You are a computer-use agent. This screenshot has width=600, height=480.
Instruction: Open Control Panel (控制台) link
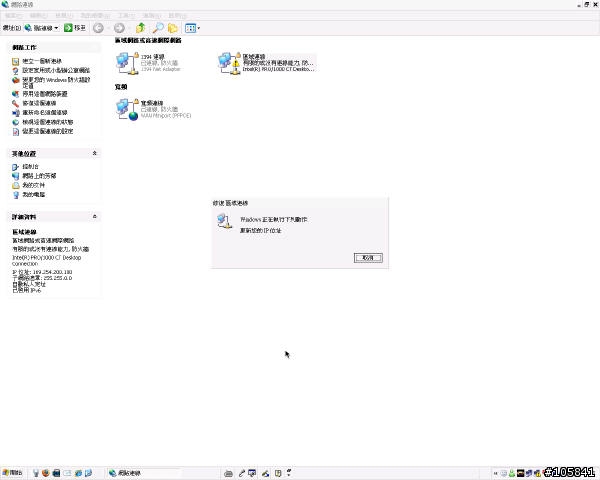pos(30,167)
